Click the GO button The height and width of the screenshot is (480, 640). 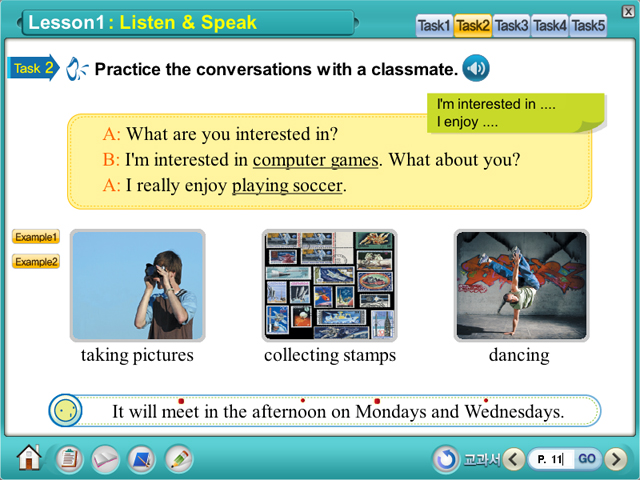click(x=587, y=459)
